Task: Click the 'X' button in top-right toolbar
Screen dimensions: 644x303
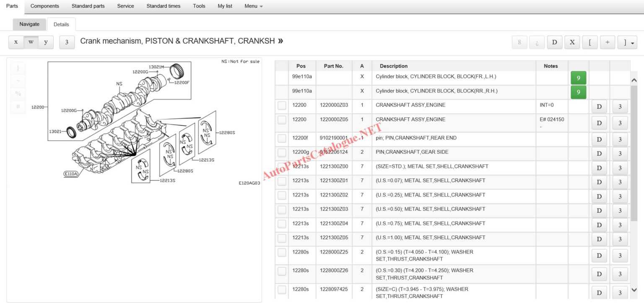Action: point(572,42)
